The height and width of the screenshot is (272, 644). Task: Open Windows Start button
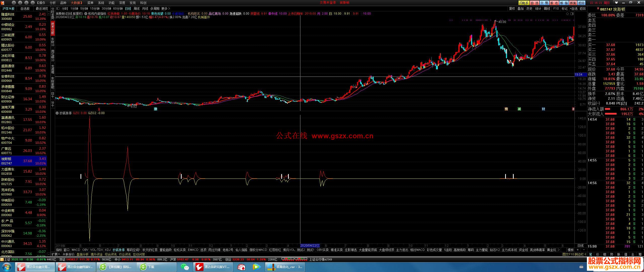click(6, 267)
